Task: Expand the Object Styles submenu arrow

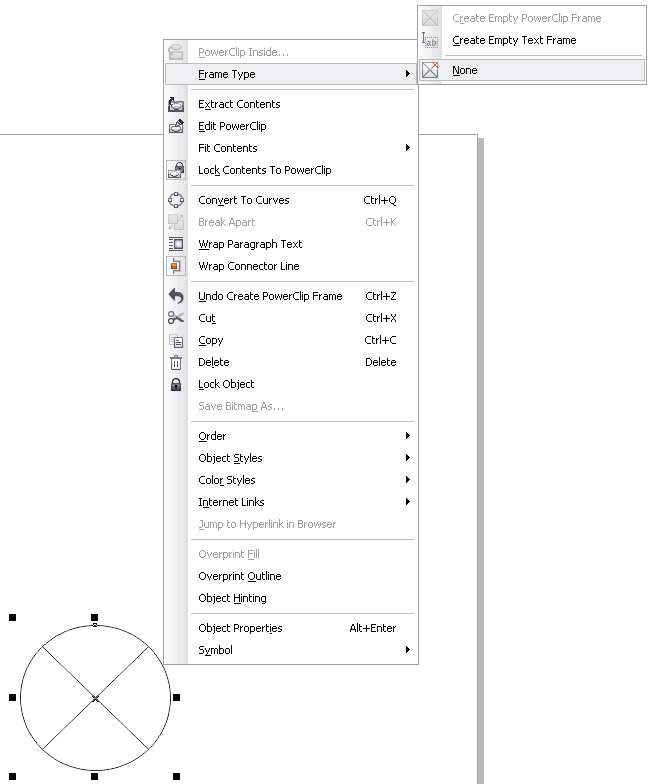Action: click(x=408, y=458)
